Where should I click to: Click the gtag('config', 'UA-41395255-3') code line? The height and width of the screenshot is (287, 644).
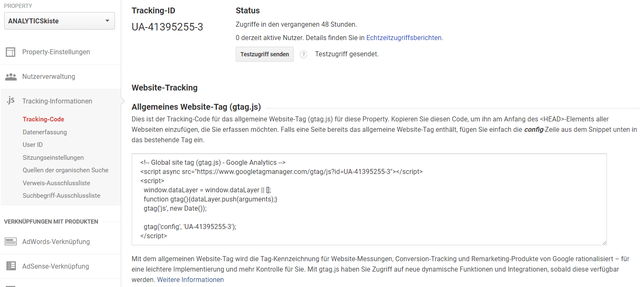coord(190,227)
